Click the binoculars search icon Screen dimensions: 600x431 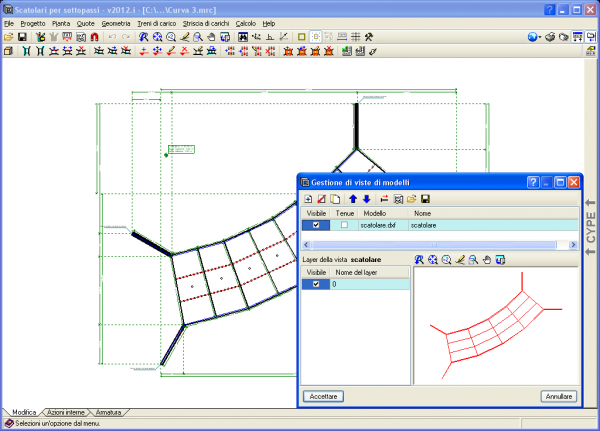click(x=243, y=37)
